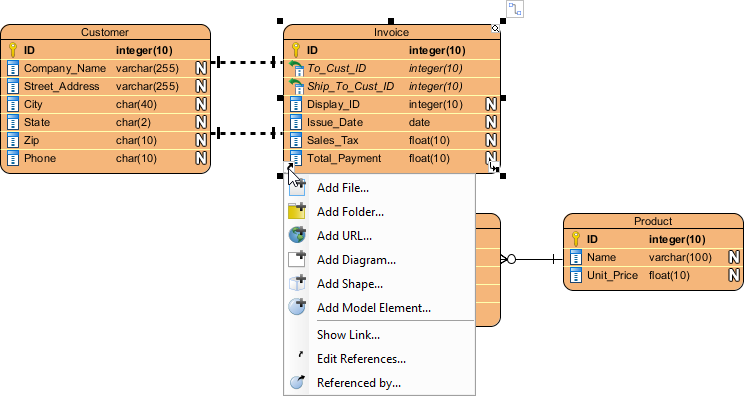Toggle nullable N marker on City

click(x=201, y=104)
